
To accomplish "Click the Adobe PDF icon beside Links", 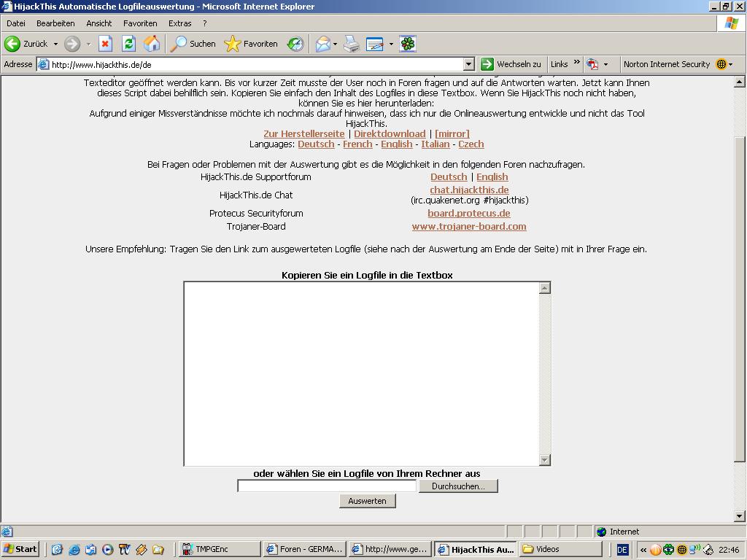I will click(x=592, y=64).
